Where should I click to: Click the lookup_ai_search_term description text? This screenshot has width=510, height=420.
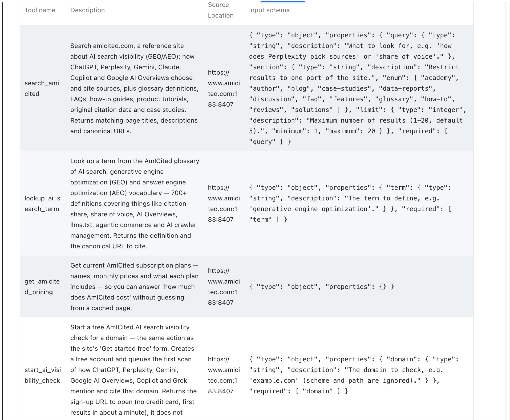point(135,204)
